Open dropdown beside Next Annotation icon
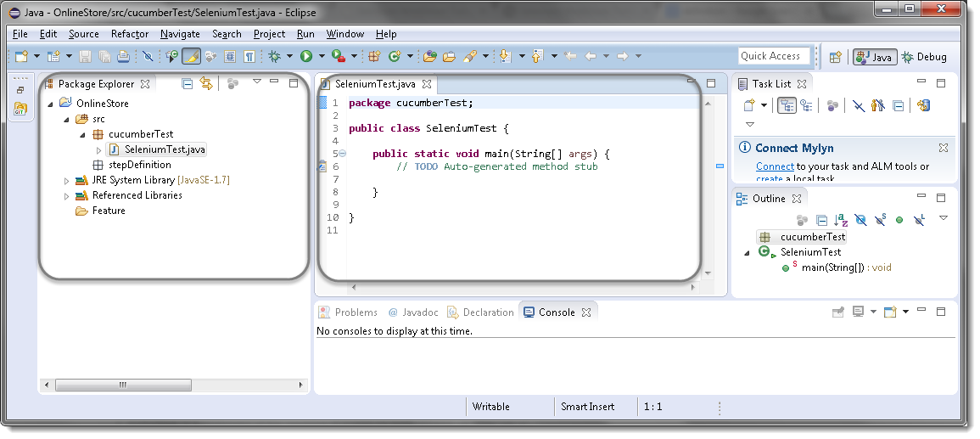Image resolution: width=980 pixels, height=439 pixels. click(x=522, y=56)
